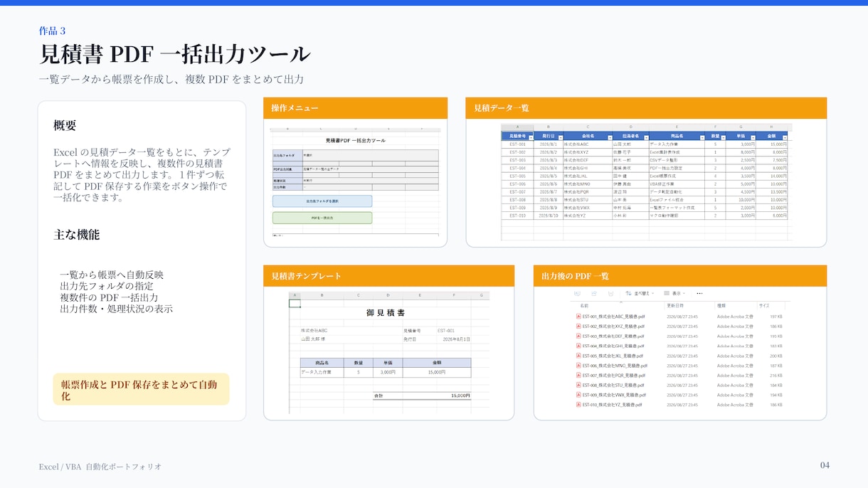Click the rename icon in Explorer toolbar

(577, 293)
